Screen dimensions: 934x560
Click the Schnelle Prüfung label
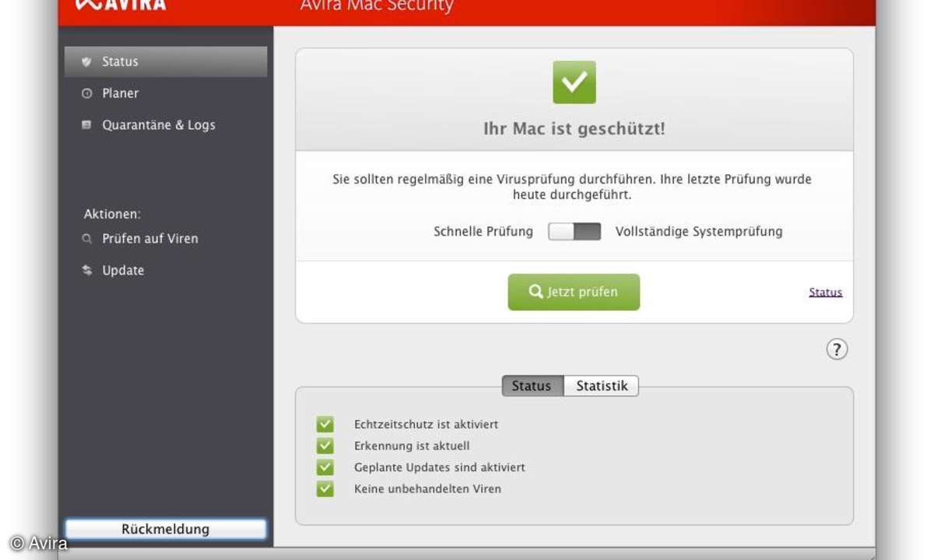[483, 232]
